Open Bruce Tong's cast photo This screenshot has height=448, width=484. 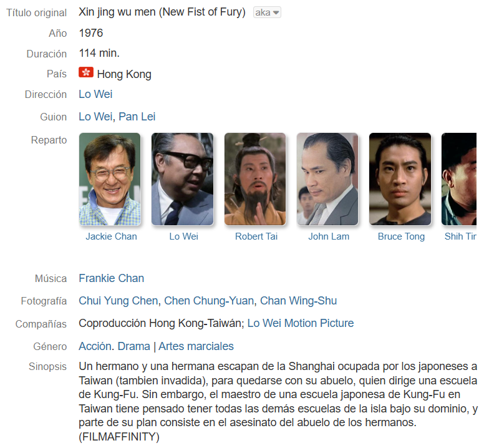pyautogui.click(x=400, y=179)
